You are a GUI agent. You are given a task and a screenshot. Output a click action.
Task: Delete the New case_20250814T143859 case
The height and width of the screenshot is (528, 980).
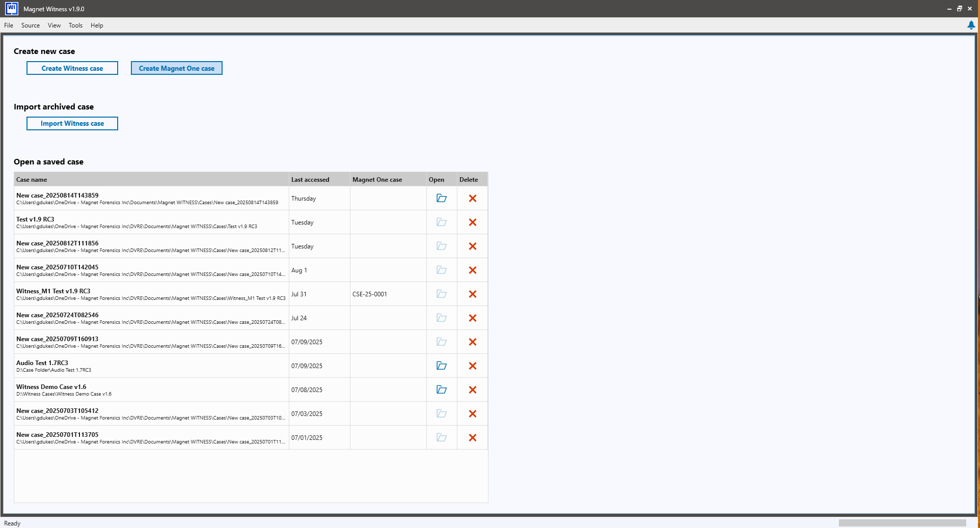[x=473, y=198]
